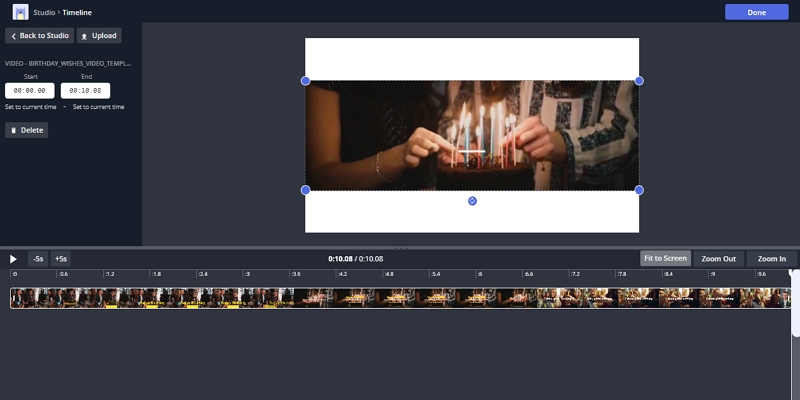Viewport: 800px width, 400px height.
Task: Click the Studio breadcrumb link
Action: coord(44,12)
